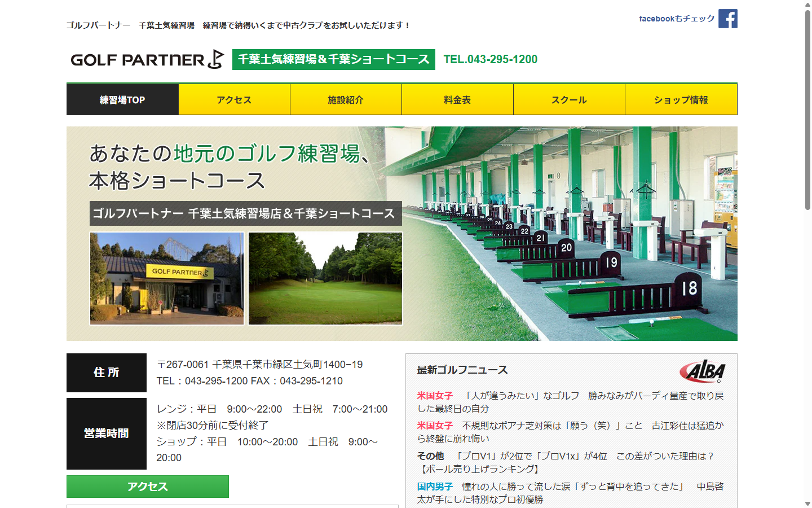The width and height of the screenshot is (812, 508).
Task: Select the 練習場TOP menu tab
Action: 122,100
